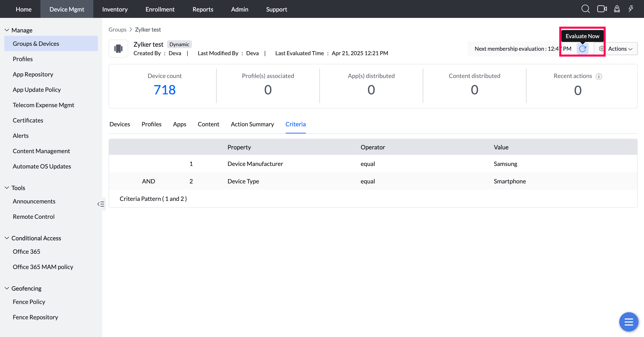Go to Groups breadcrumb link
The image size is (644, 337).
coord(117,29)
